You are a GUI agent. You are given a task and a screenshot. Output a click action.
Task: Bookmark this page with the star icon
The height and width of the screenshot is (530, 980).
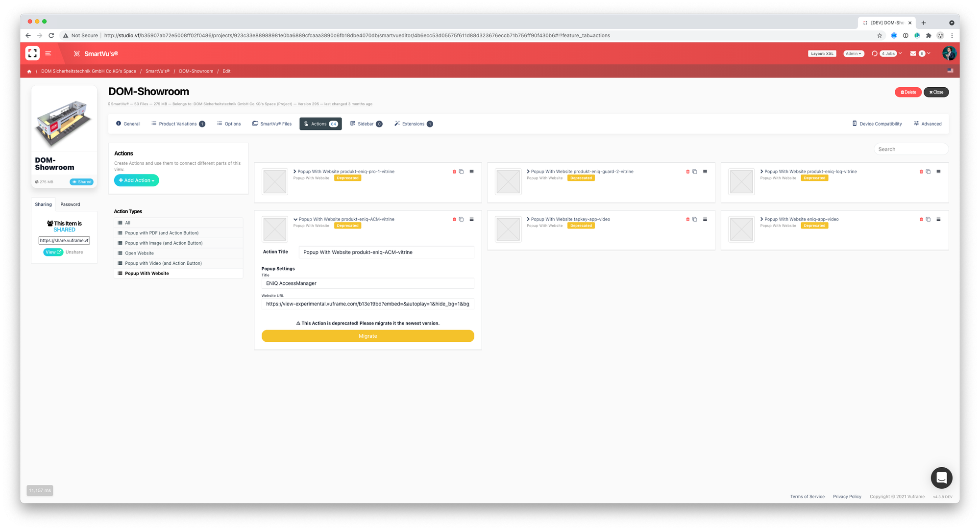pyautogui.click(x=880, y=35)
